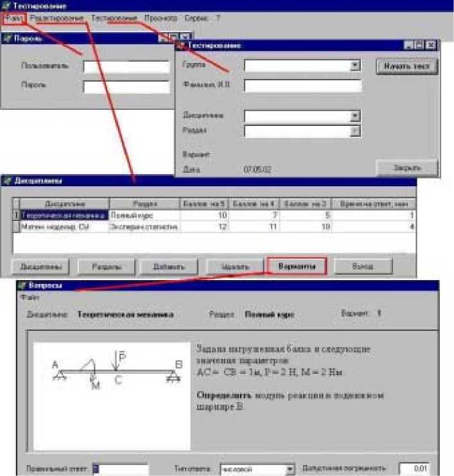This screenshot has width=454, height=476.
Task: Click the Допустимая погрешность field
Action: (414, 468)
